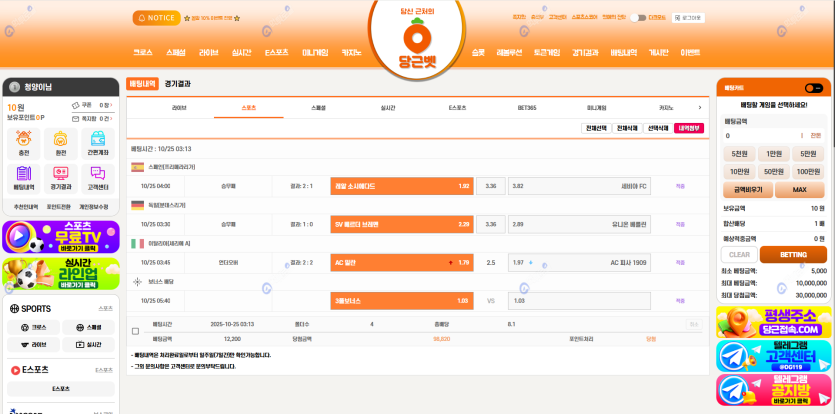Toggle the switch in betting cart header
Viewport: 835px width, 414px height.
click(813, 88)
